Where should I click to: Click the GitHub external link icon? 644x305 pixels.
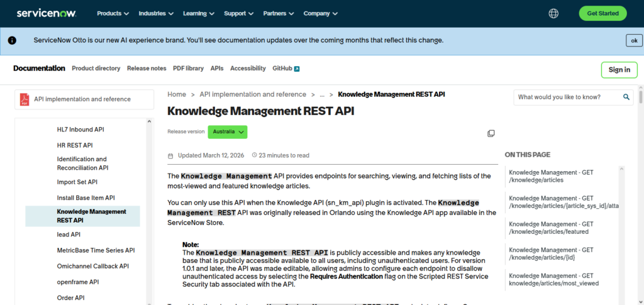point(297,69)
